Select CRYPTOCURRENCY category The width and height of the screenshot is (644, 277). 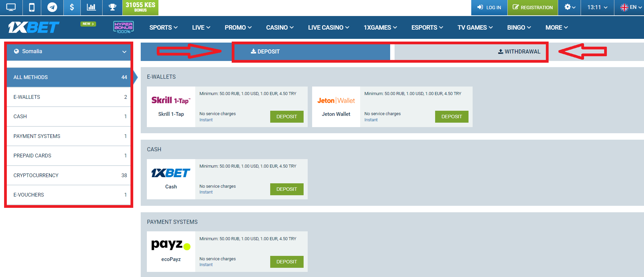coord(69,175)
